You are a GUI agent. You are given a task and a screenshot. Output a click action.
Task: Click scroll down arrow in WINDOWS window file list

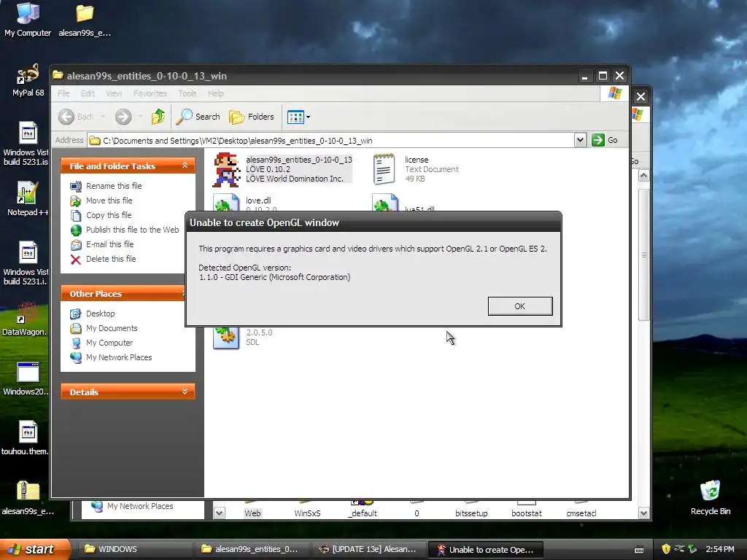coord(643,513)
